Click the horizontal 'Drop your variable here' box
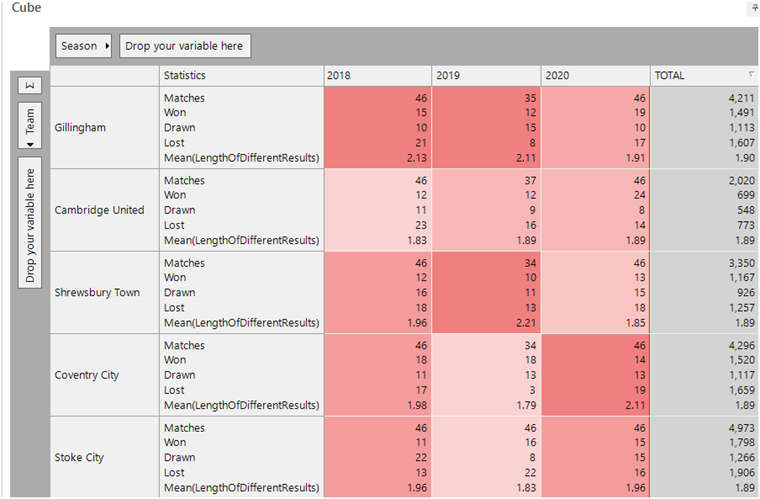The image size is (760, 499). pyautogui.click(x=185, y=46)
